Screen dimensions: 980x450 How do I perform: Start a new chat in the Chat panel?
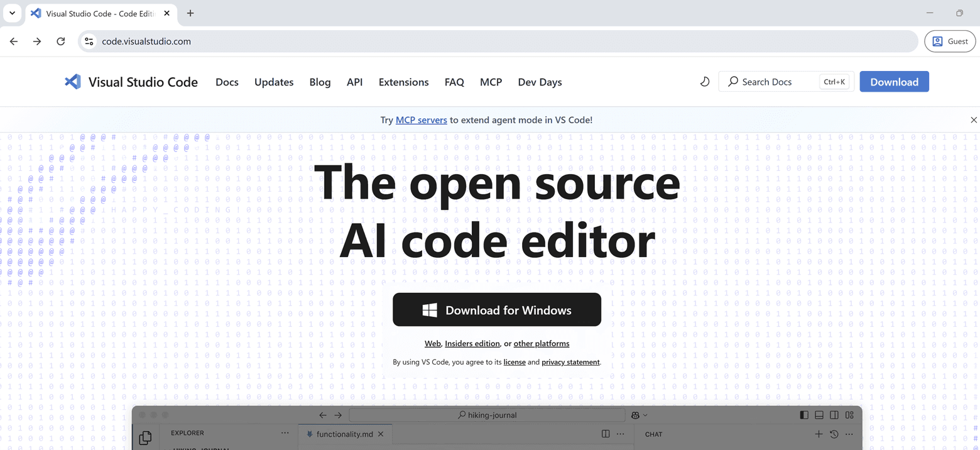819,434
